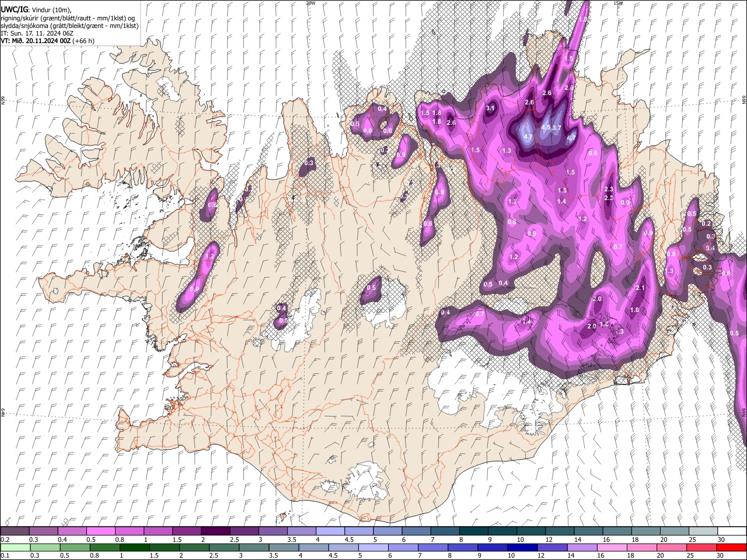Screen dimensions: 747x560
Task: Click the "20W" longitude label
Action: 310,3
